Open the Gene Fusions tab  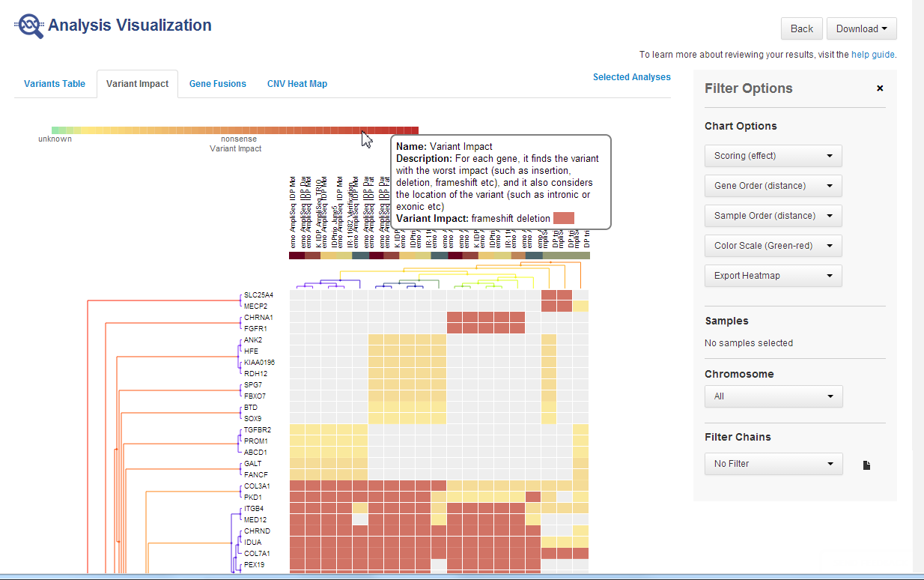pos(217,84)
